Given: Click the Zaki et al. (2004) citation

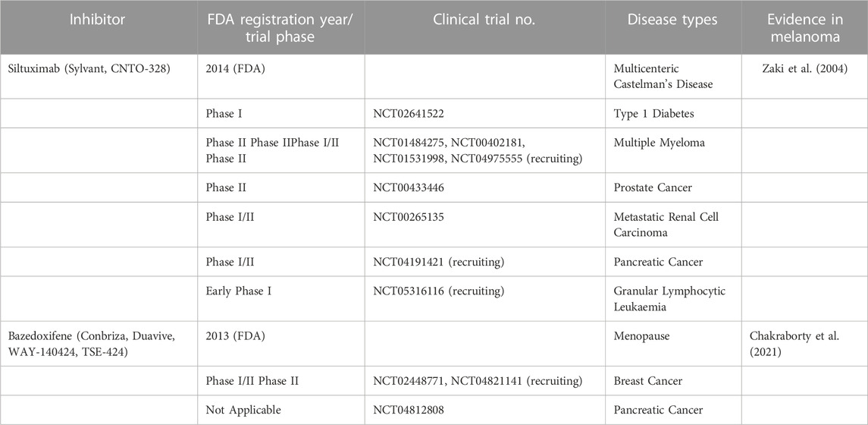Looking at the screenshot, I should [804, 70].
